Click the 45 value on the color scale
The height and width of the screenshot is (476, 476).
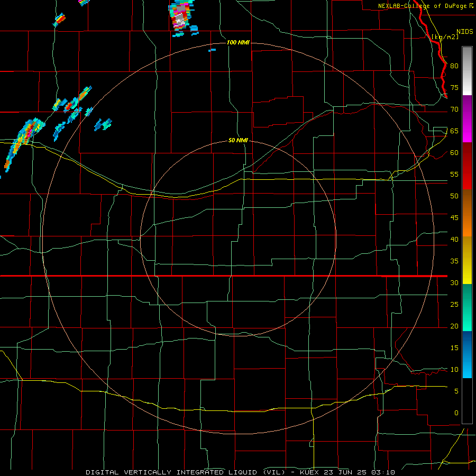(454, 218)
